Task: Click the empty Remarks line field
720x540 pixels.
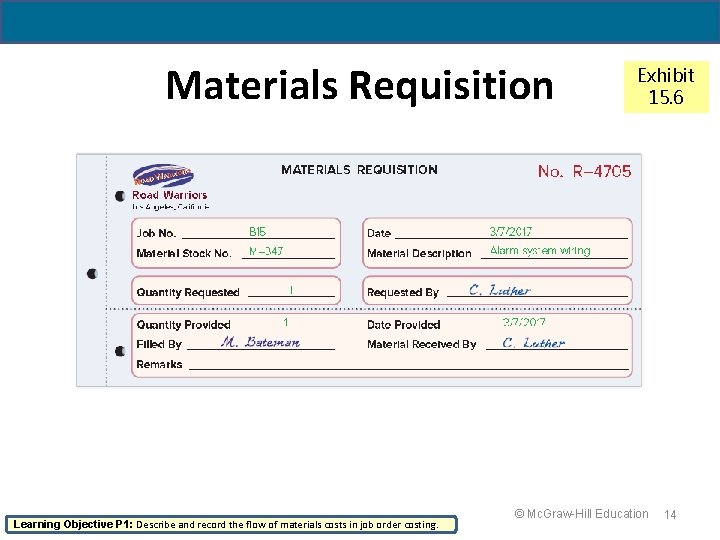Action: (409, 365)
